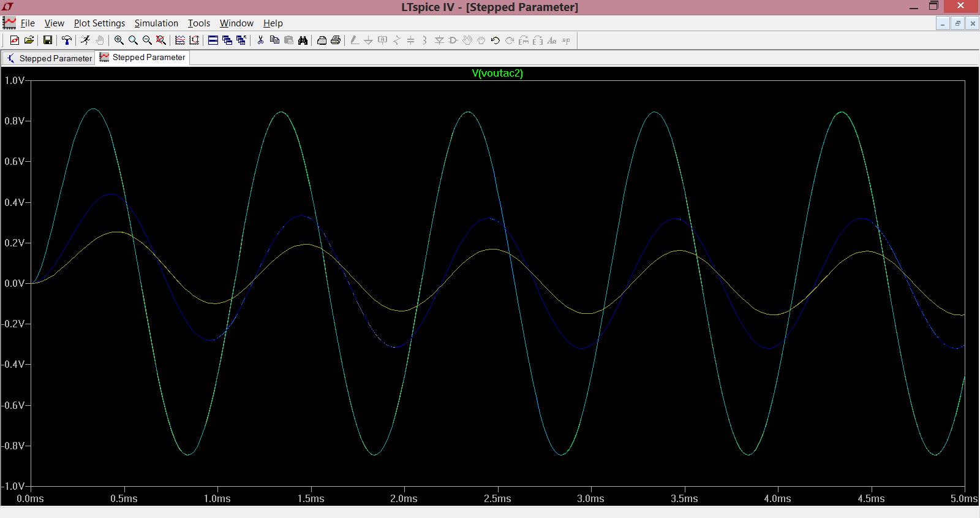Open the File menu
Image resolution: width=980 pixels, height=518 pixels.
[28, 23]
